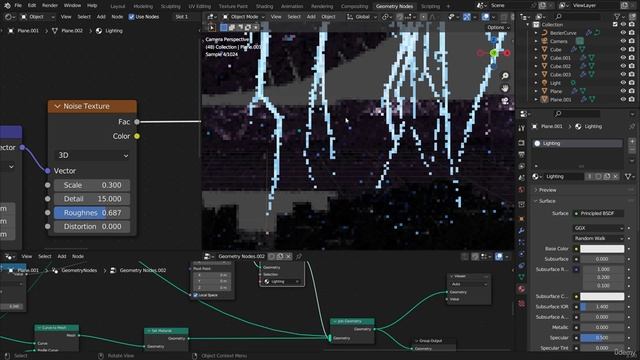
Task: Open the Random Walk subsurface dropdown
Action: [x=598, y=238]
